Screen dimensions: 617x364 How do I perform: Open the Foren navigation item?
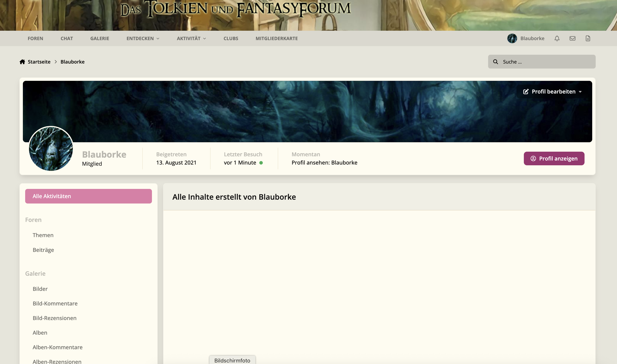tap(35, 39)
